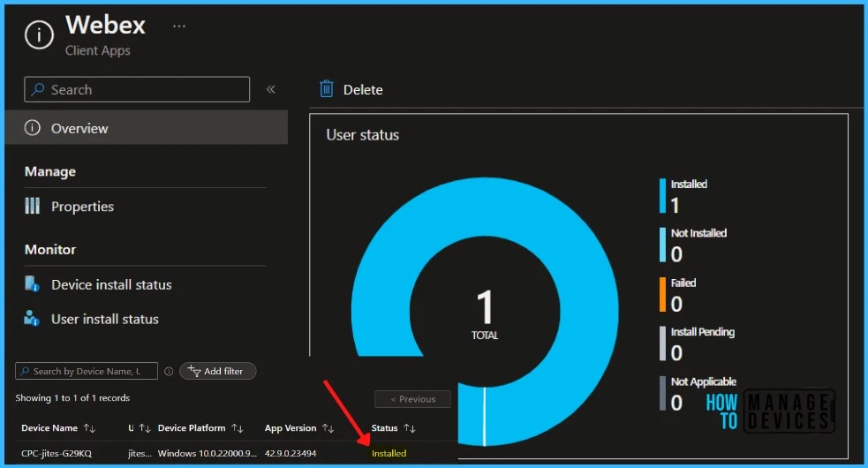Image resolution: width=868 pixels, height=468 pixels.
Task: Click the jites... user cell
Action: pyautogui.click(x=140, y=453)
